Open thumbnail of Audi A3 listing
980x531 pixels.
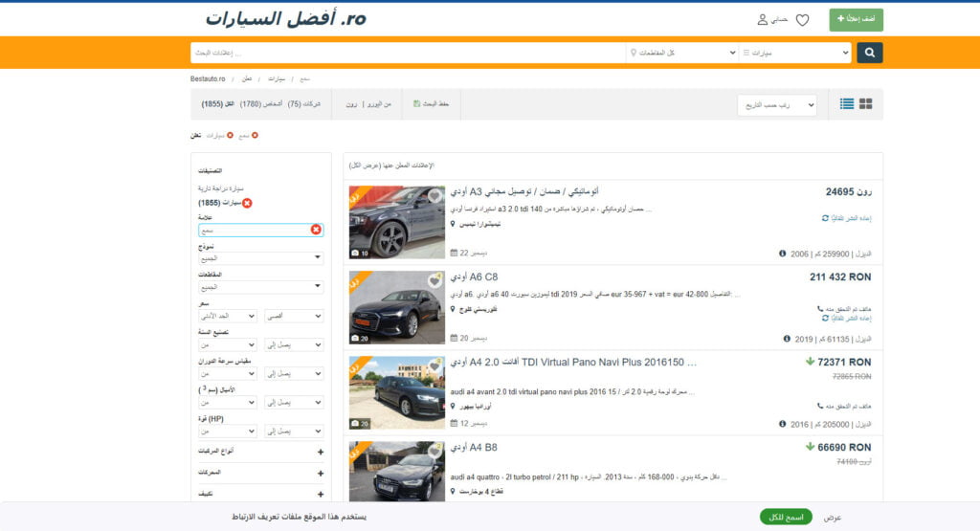point(397,222)
